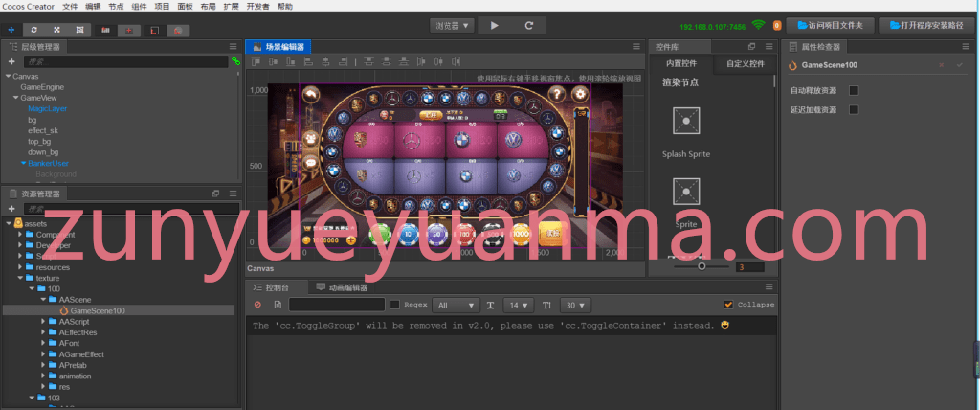Collapse the texture folder
The height and width of the screenshot is (410, 980).
[19, 278]
